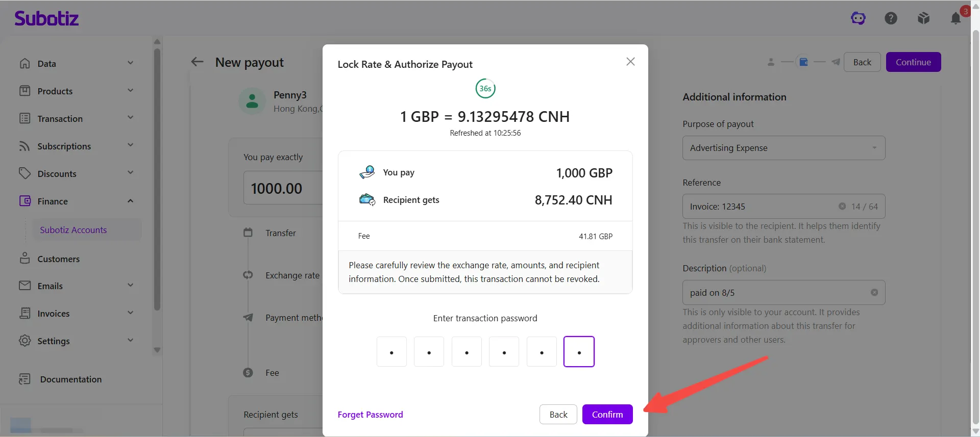This screenshot has height=437, width=980.
Task: Click the Forget Password link
Action: [370, 415]
